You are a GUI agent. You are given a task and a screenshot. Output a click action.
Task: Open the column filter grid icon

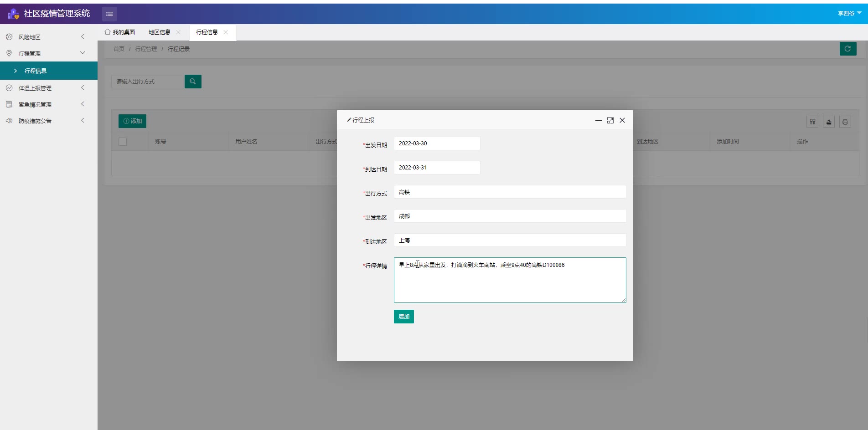pos(812,122)
